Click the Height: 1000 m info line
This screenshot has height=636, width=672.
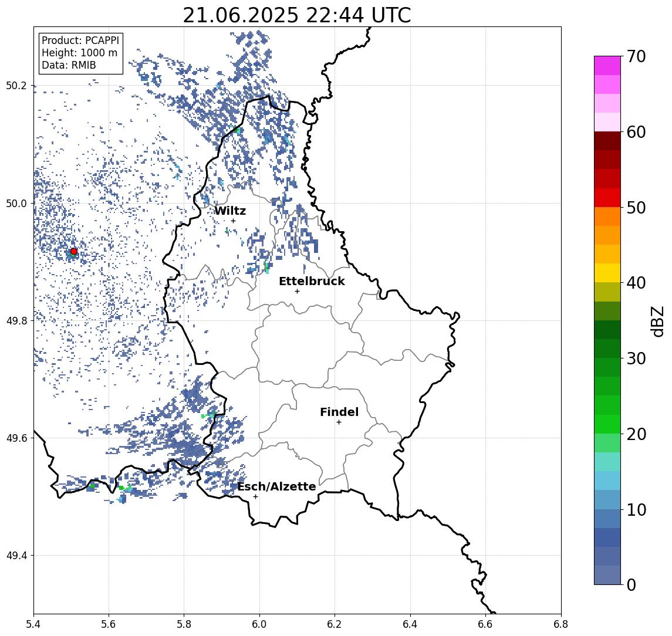[79, 53]
